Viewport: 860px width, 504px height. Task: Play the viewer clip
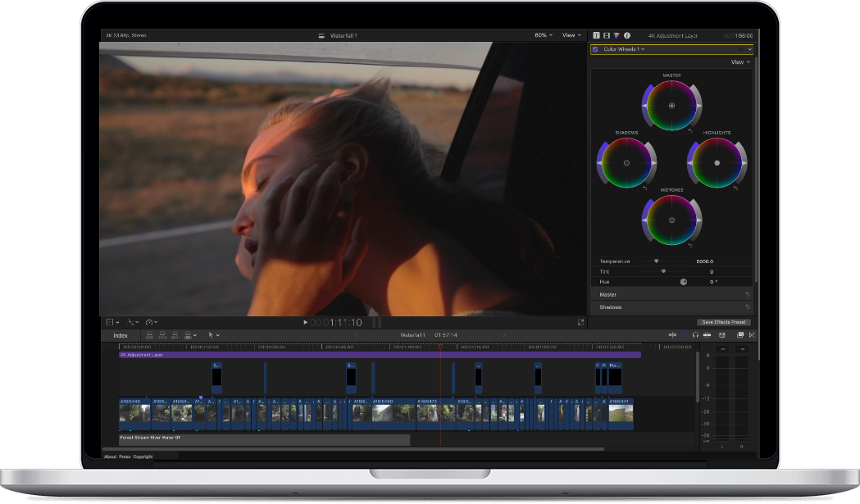306,322
